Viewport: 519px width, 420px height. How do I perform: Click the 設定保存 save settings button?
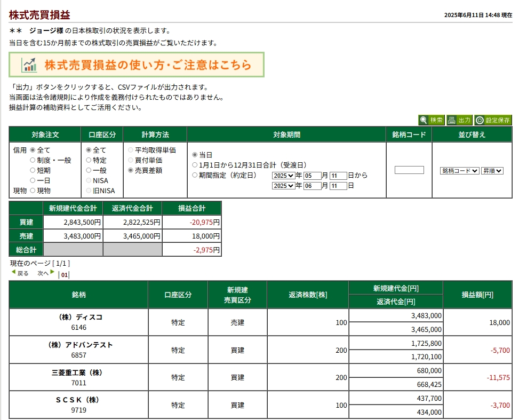point(493,120)
